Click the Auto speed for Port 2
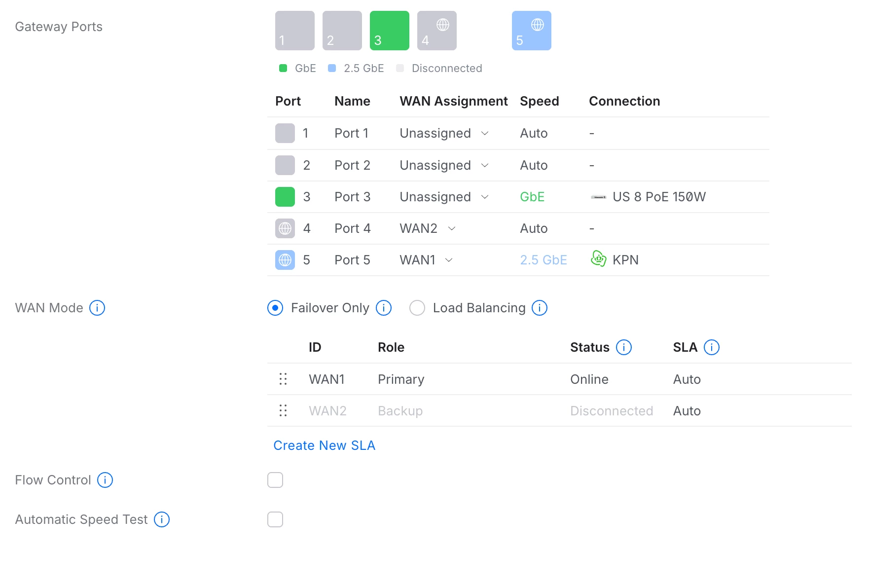This screenshot has width=869, height=588. [534, 165]
